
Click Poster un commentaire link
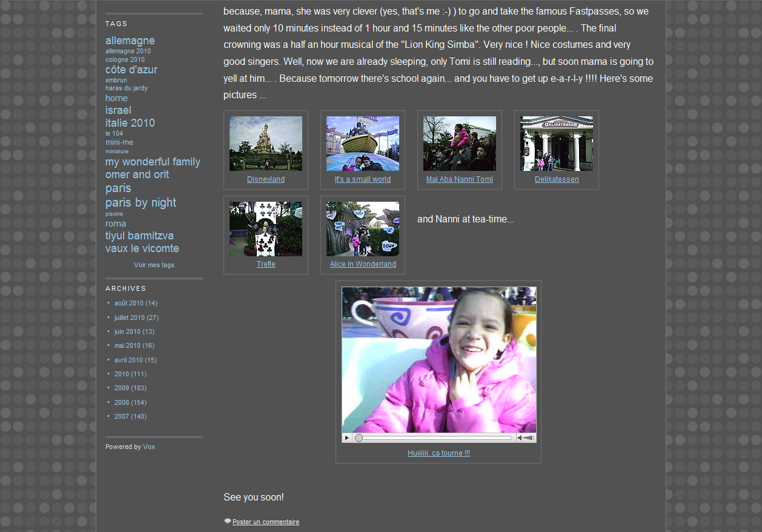tap(265, 522)
